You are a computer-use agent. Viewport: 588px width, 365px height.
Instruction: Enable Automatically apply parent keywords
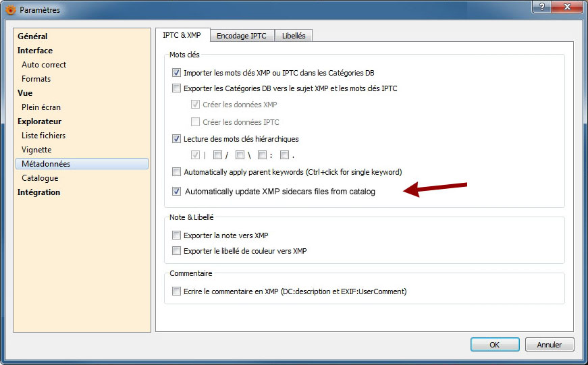(x=176, y=172)
